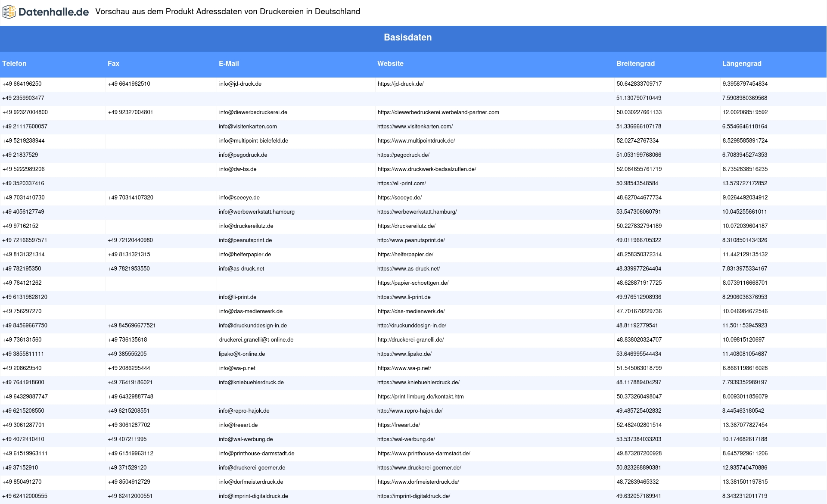827x504 pixels.
Task: Select phone number +49 62412000555
Action: pos(25,496)
